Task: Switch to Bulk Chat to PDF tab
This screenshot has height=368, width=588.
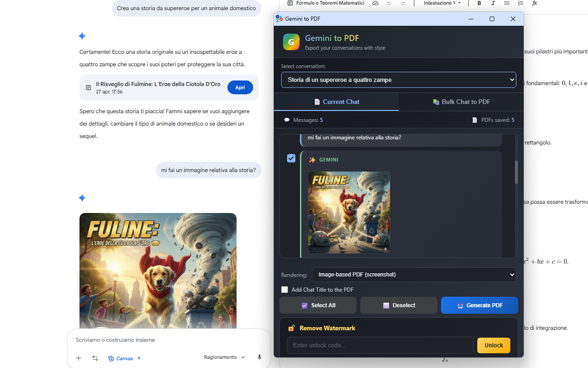Action: coord(461,102)
